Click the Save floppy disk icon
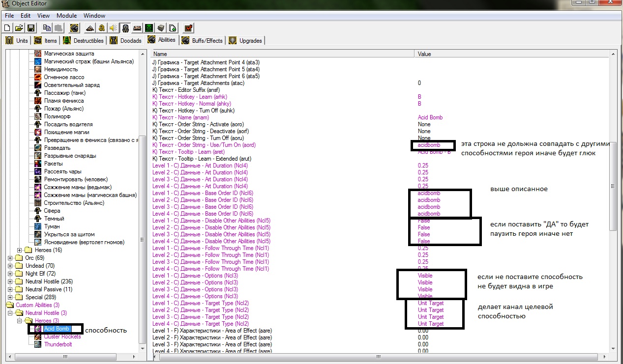 point(30,28)
